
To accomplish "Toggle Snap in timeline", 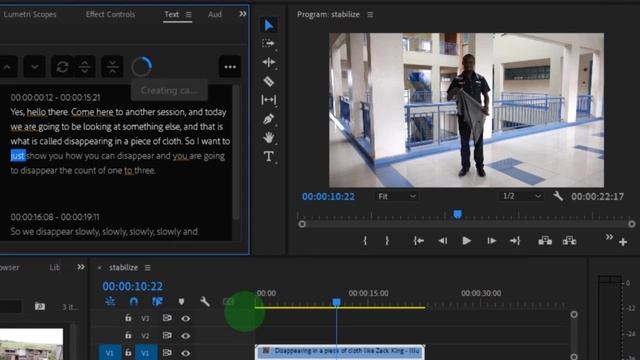I will [x=133, y=302].
